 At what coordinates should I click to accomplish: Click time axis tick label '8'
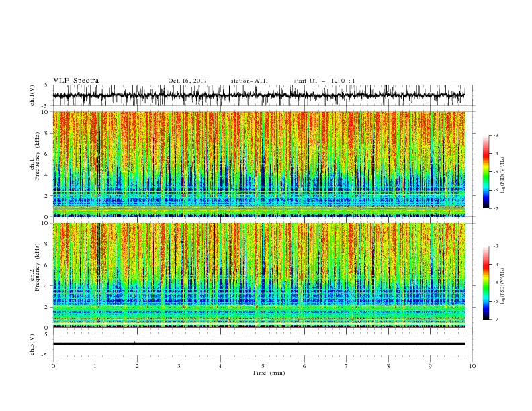[388, 366]
